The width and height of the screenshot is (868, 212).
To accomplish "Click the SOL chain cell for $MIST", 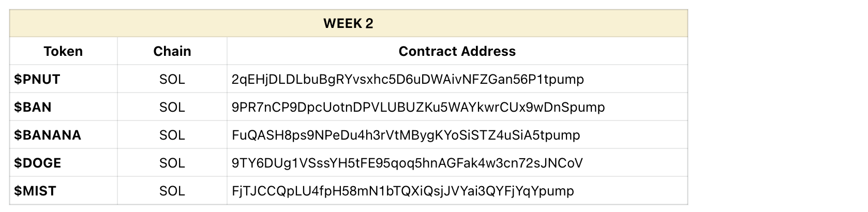I will click(172, 191).
